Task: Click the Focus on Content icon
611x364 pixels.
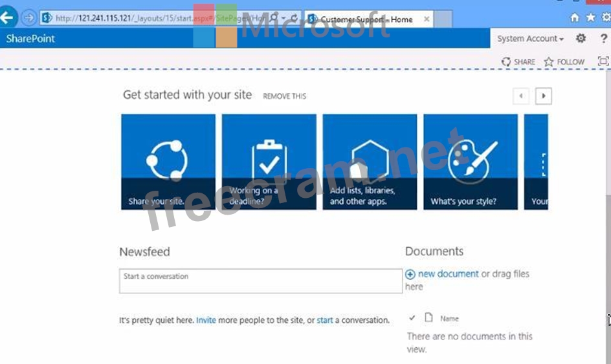Action: (x=603, y=61)
